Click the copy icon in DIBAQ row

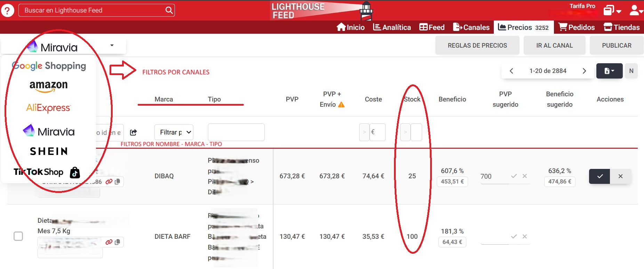(117, 181)
